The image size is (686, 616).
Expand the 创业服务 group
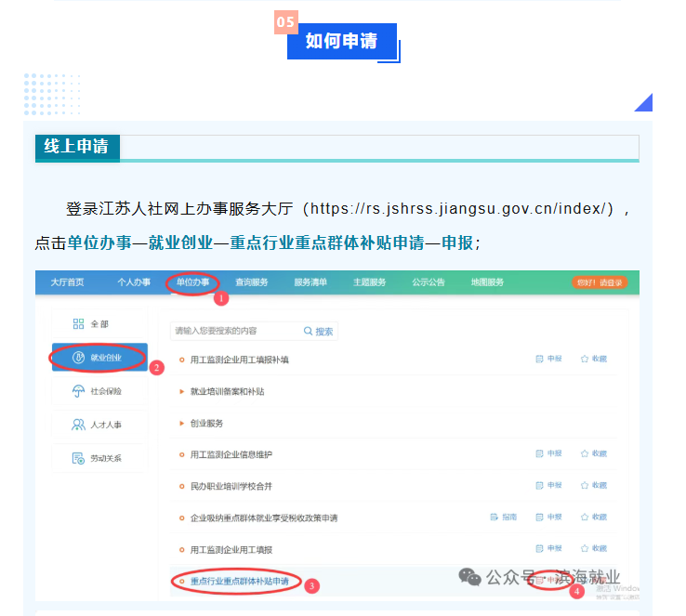[x=182, y=423]
